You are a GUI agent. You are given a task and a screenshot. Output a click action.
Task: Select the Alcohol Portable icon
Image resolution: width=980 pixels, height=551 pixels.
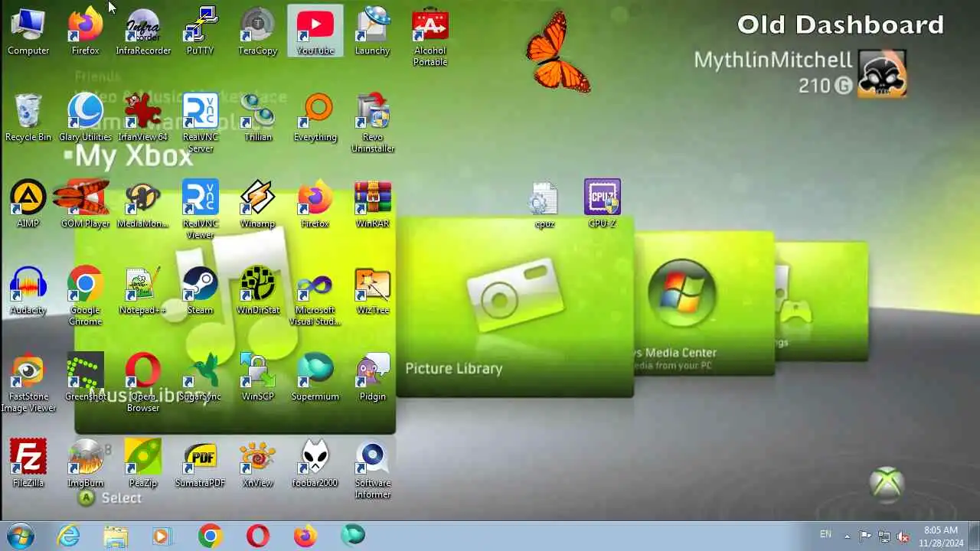pyautogui.click(x=430, y=37)
